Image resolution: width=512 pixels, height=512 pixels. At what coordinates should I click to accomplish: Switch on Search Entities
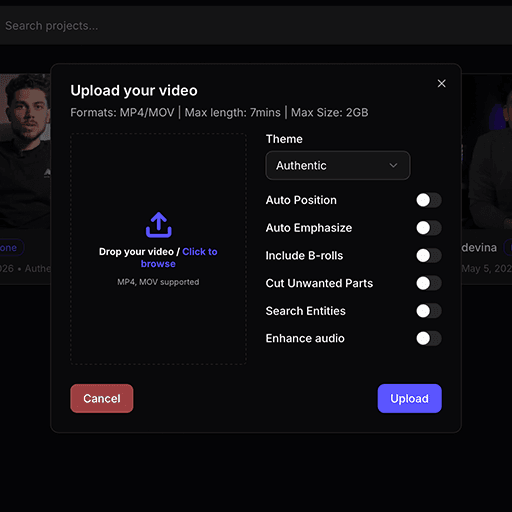429,311
